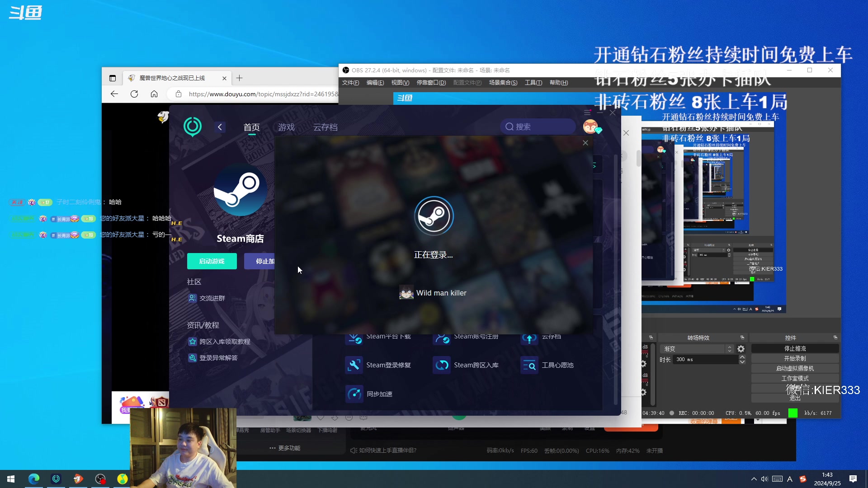Open the 工具心愿池 tool icon
The width and height of the screenshot is (868, 488).
tap(529, 365)
